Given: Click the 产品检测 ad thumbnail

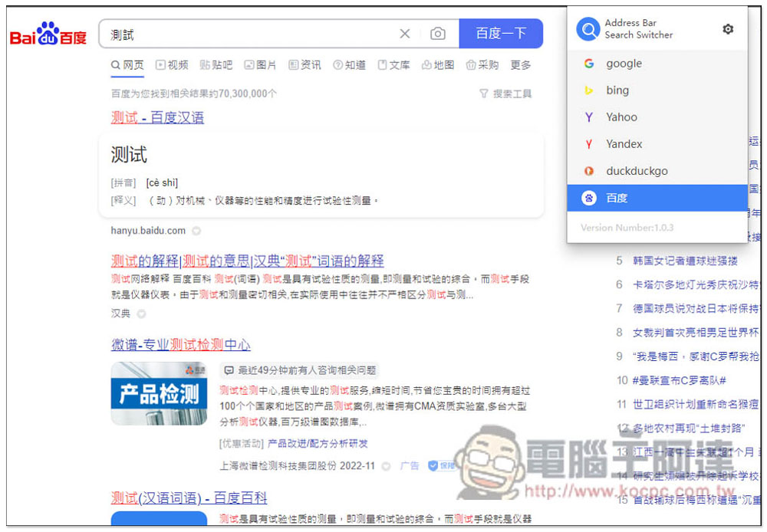Looking at the screenshot, I should pyautogui.click(x=159, y=393).
